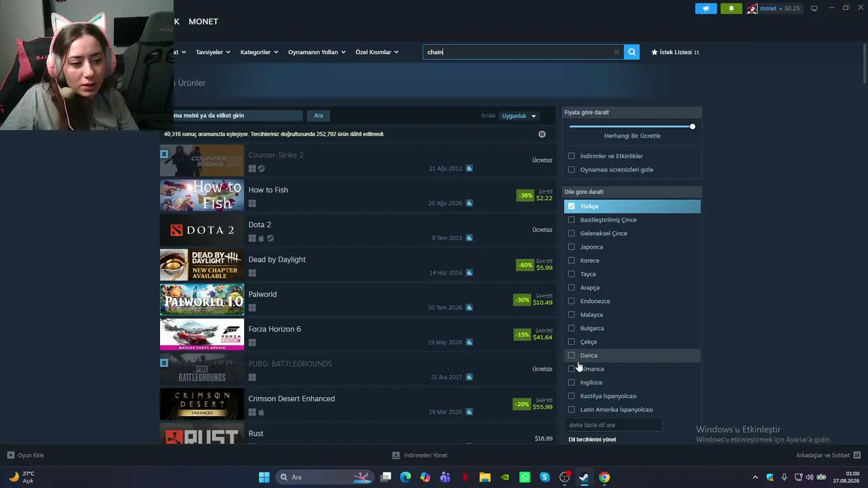This screenshot has width=868, height=488.
Task: Switch to Big Picture mode icon
Action: (x=814, y=9)
